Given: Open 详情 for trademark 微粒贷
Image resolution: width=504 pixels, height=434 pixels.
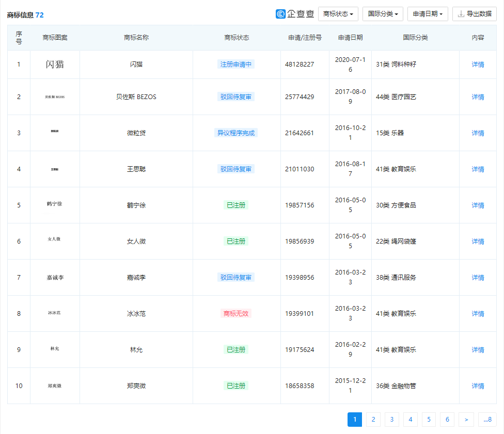Looking at the screenshot, I should tap(478, 133).
